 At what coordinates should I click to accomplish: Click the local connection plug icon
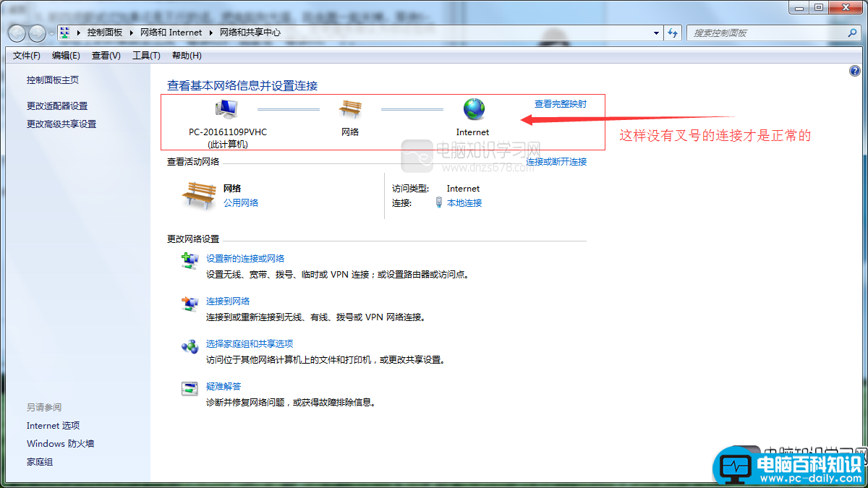click(439, 202)
